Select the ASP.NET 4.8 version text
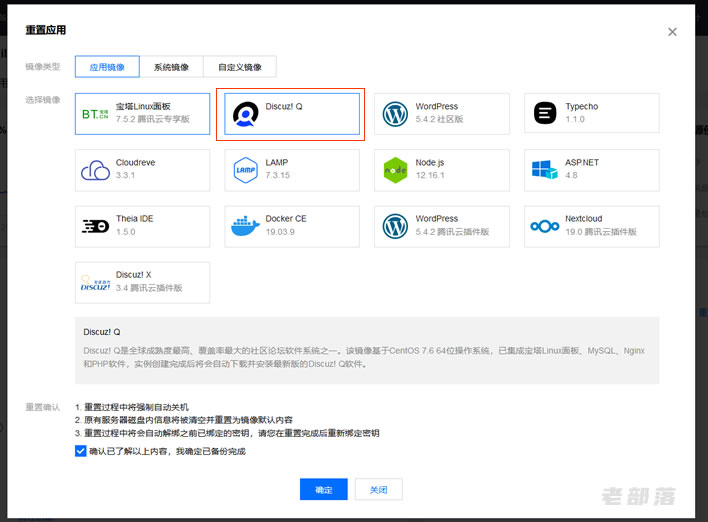This screenshot has height=522, width=708. pyautogui.click(x=571, y=175)
